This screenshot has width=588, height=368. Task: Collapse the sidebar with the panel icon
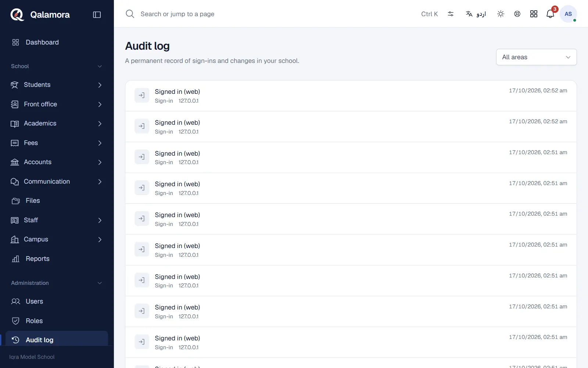point(97,15)
